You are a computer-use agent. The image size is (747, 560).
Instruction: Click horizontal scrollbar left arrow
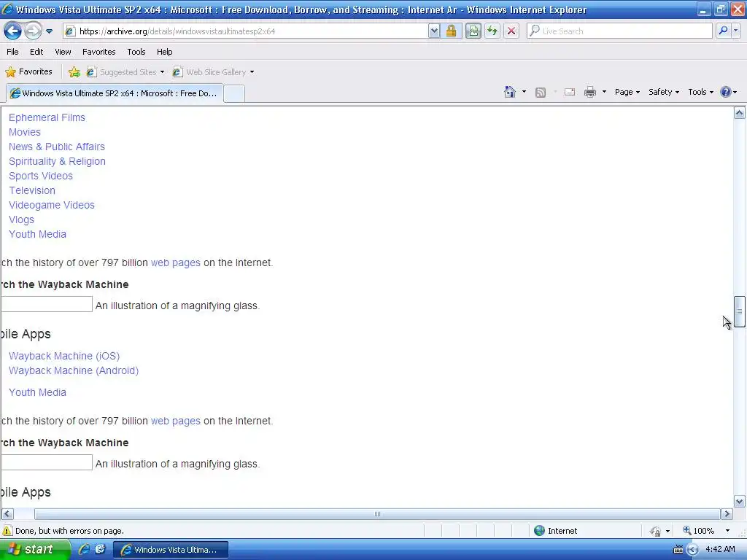[7, 514]
